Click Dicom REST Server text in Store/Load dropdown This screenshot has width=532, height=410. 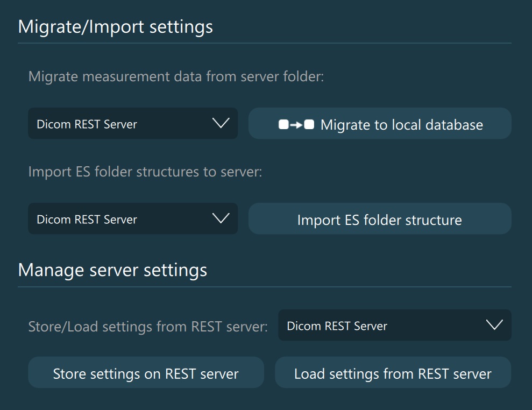337,326
